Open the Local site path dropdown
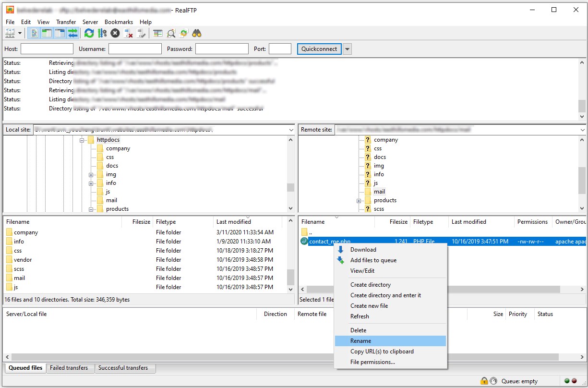The height and width of the screenshot is (388, 588). 291,130
